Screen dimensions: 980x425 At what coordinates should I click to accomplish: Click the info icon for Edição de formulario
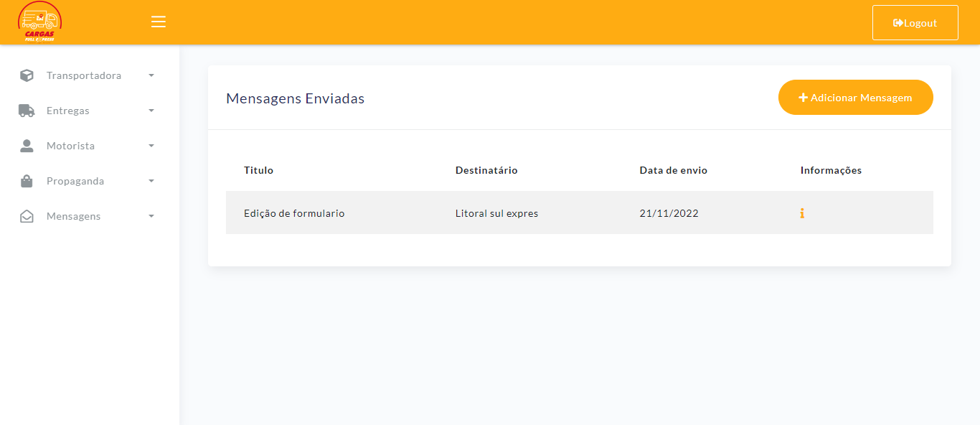(802, 213)
